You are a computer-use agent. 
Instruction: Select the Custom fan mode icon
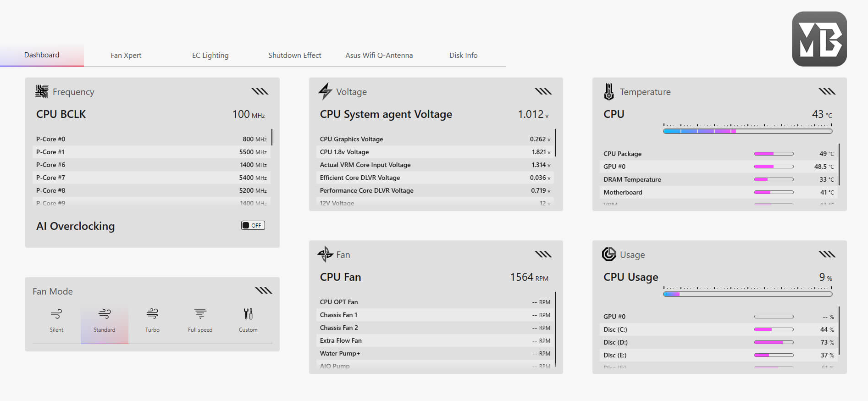point(248,314)
